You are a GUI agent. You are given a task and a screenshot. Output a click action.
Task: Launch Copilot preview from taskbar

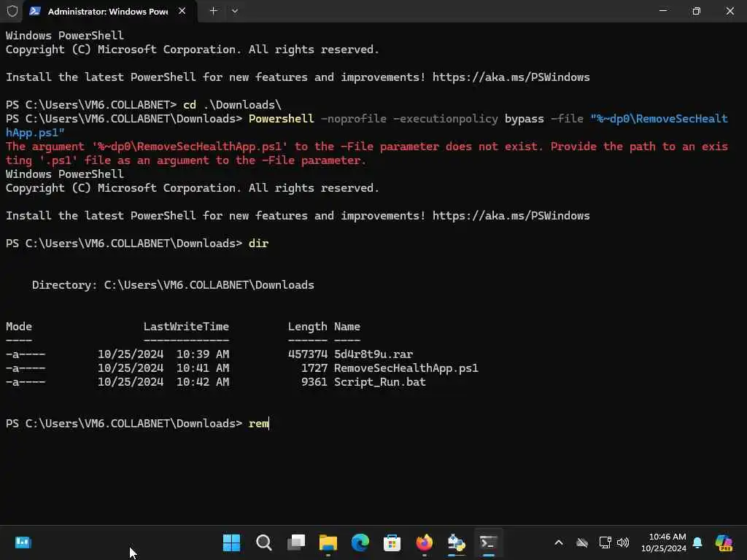tap(724, 542)
